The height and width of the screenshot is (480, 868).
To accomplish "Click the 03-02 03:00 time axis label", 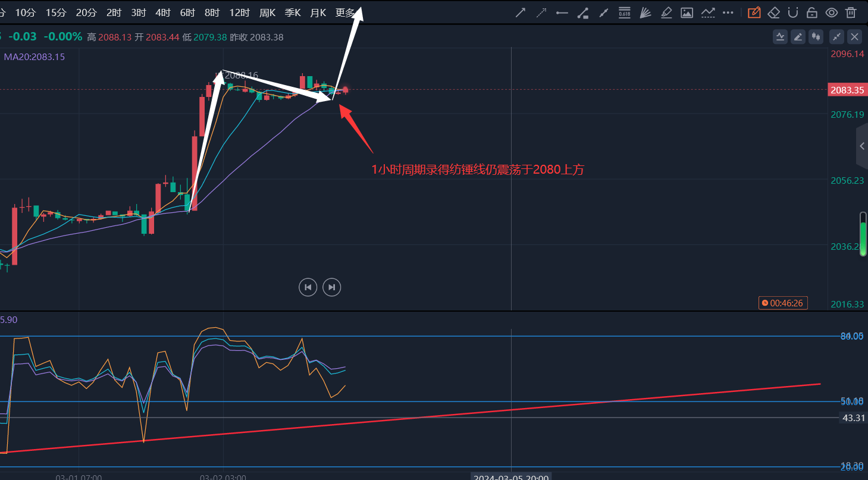I will tap(223, 476).
